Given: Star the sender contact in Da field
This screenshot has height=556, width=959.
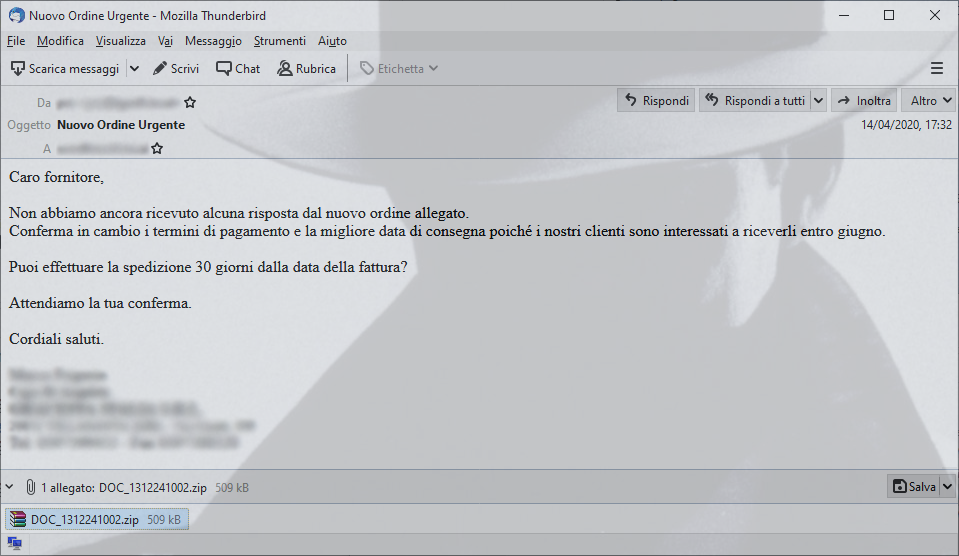Looking at the screenshot, I should click(x=190, y=102).
